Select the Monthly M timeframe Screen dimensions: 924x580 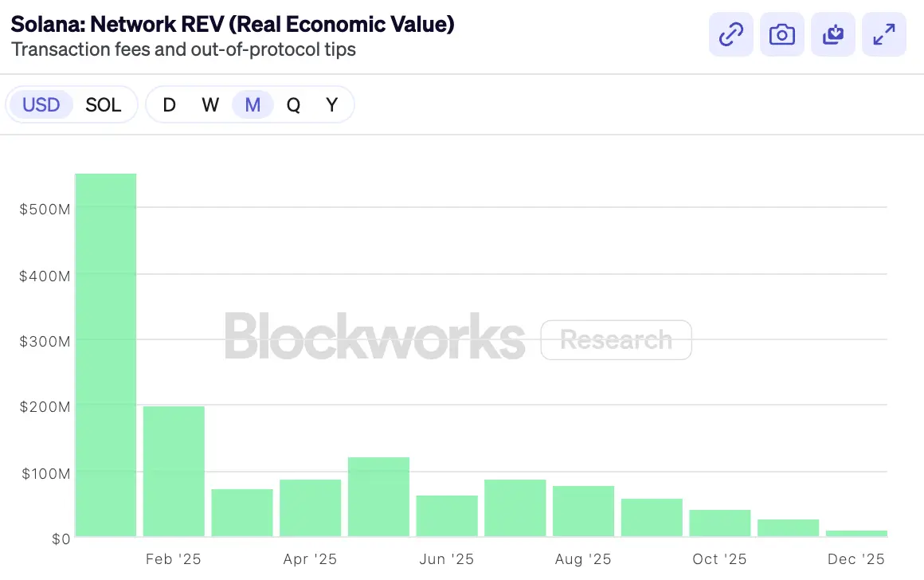(x=252, y=104)
